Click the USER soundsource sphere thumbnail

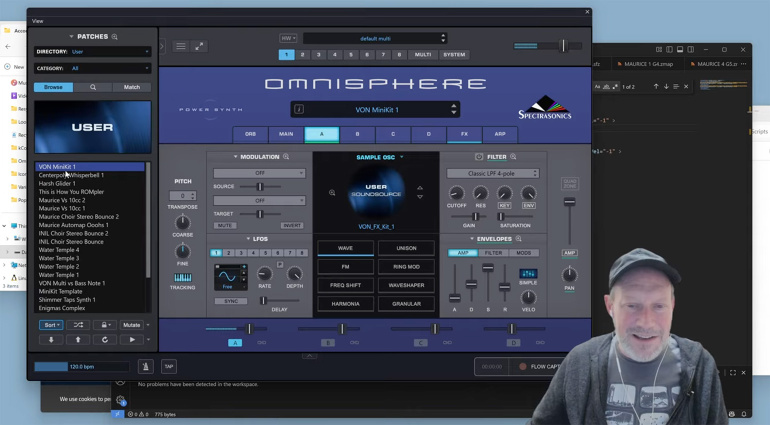point(376,192)
